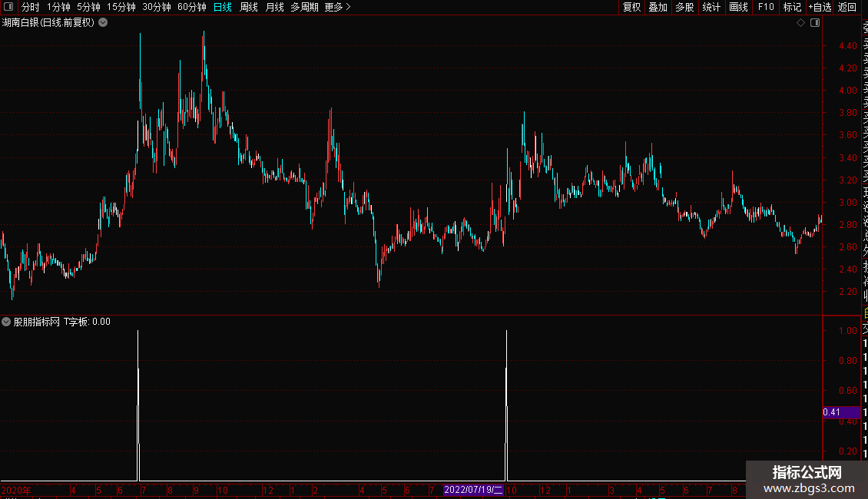
Task: Click the 返回 back button
Action: point(847,7)
